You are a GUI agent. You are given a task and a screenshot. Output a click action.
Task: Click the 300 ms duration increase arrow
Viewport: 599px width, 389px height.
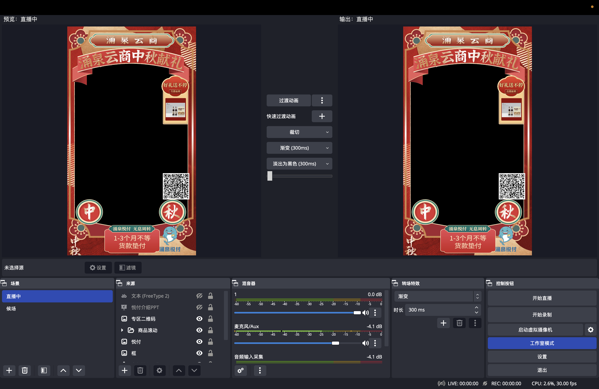(476, 307)
